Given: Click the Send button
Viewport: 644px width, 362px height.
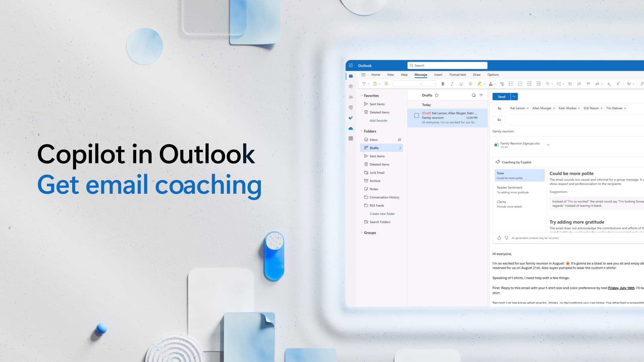Looking at the screenshot, I should pos(501,96).
